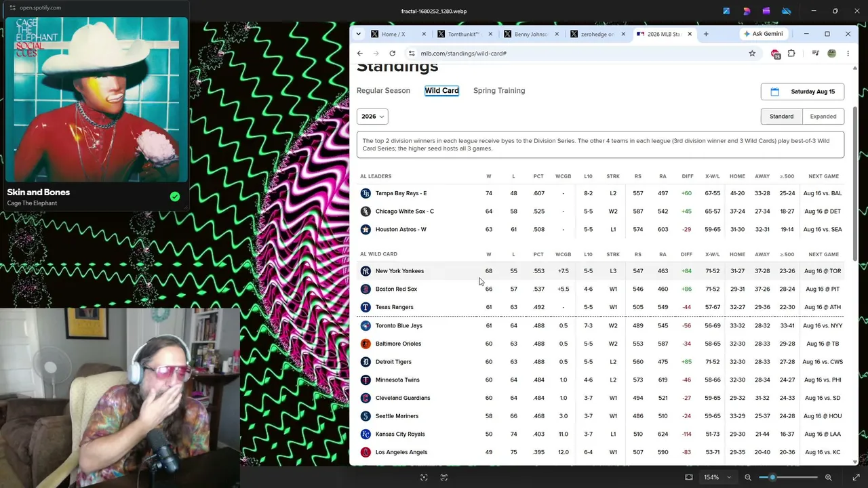This screenshot has height=488, width=868.
Task: Open the Extensions puzzle-piece menu
Action: coord(791,54)
